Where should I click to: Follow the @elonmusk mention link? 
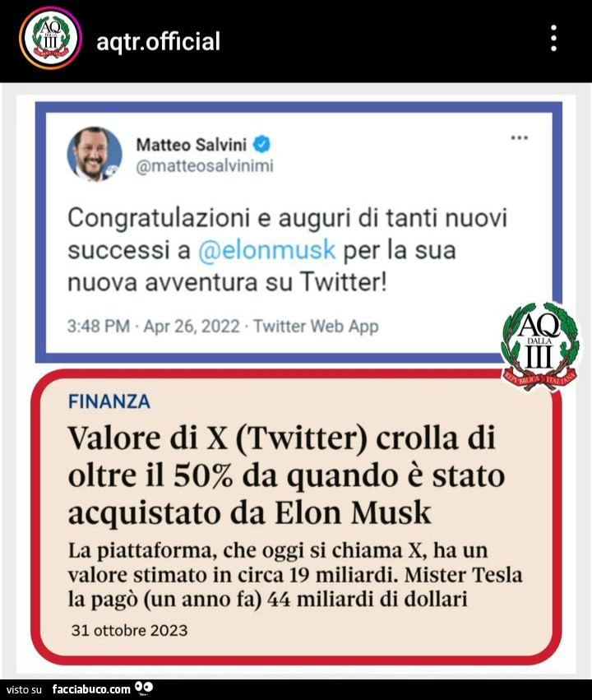tap(266, 249)
